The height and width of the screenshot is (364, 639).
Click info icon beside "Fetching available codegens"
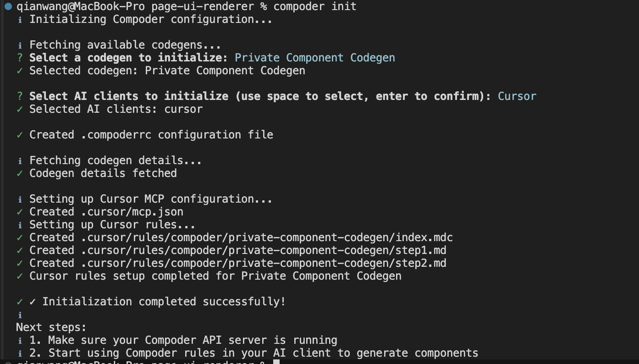pos(20,45)
